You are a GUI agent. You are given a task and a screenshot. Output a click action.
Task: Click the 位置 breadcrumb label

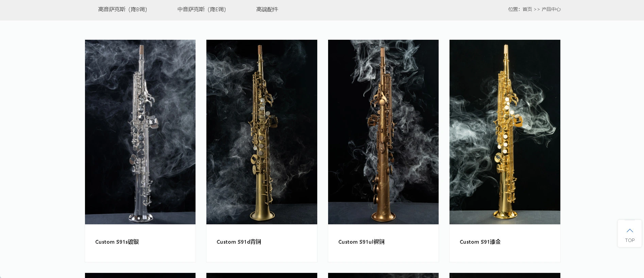pyautogui.click(x=513, y=9)
